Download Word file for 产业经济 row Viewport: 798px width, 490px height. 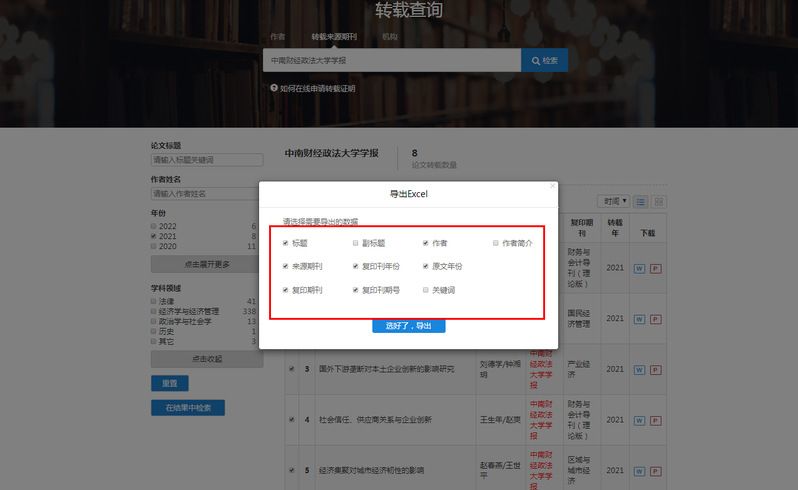[x=640, y=369]
